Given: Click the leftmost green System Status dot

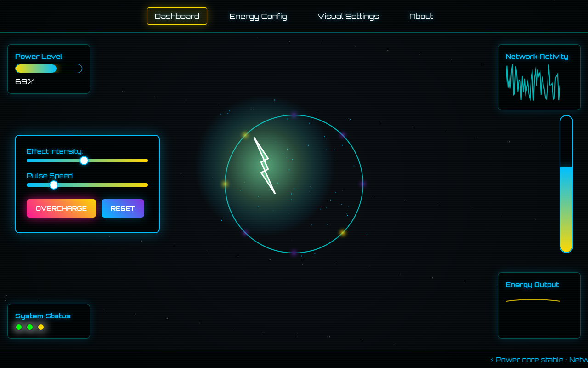Looking at the screenshot, I should 19,327.
